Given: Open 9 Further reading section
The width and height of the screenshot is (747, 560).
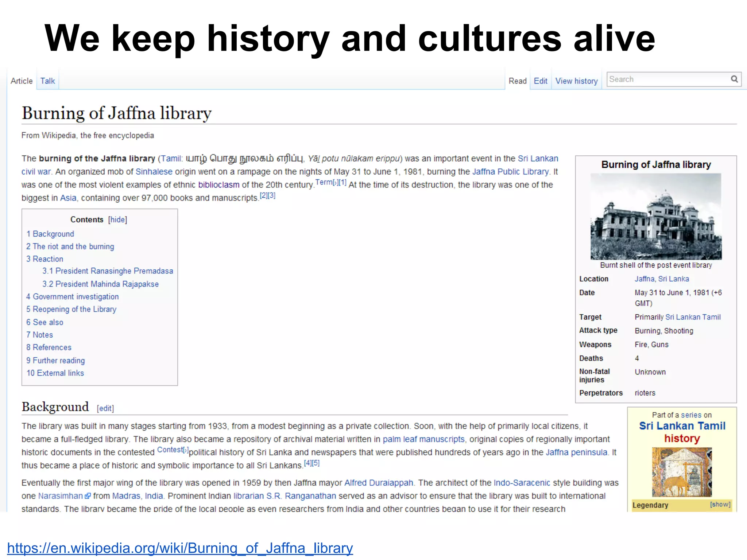Looking at the screenshot, I should [x=55, y=361].
